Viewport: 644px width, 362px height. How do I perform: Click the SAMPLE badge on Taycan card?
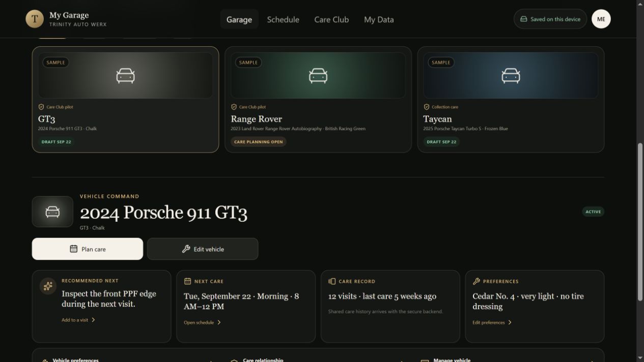click(x=441, y=63)
